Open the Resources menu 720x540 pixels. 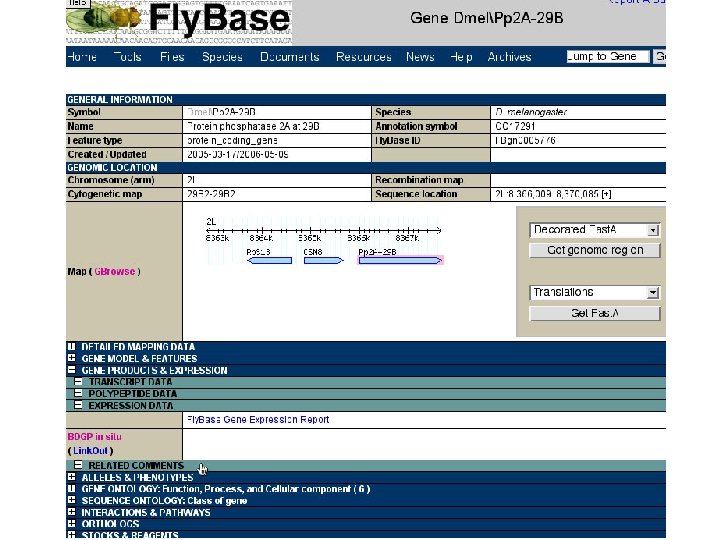tap(364, 57)
